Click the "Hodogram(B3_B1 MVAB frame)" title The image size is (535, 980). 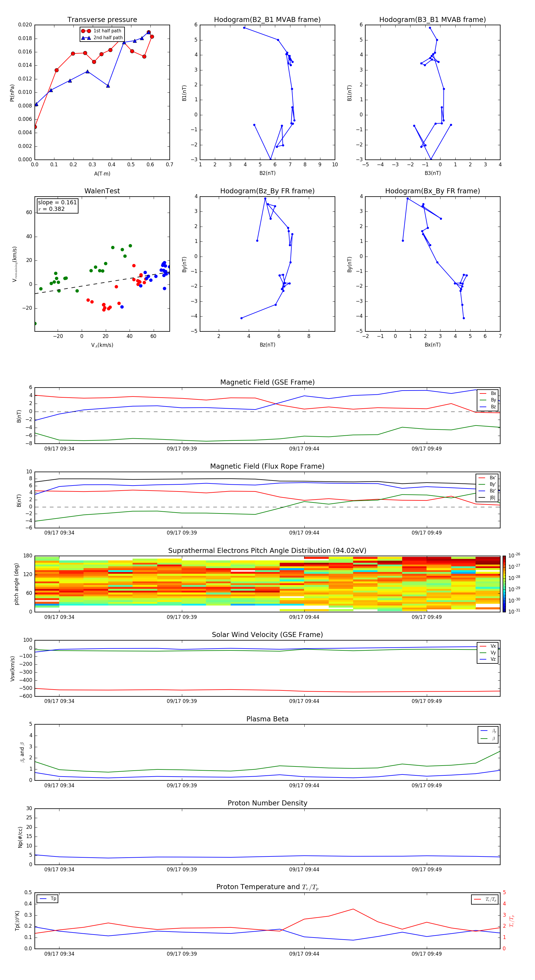(x=432, y=20)
